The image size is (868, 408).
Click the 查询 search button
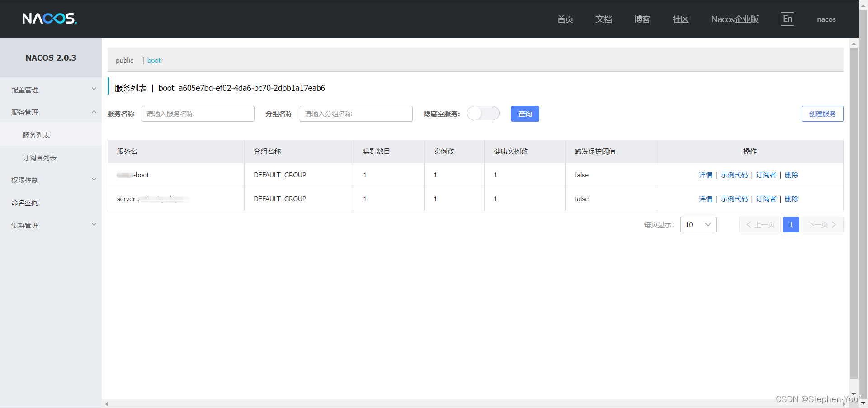pos(525,114)
